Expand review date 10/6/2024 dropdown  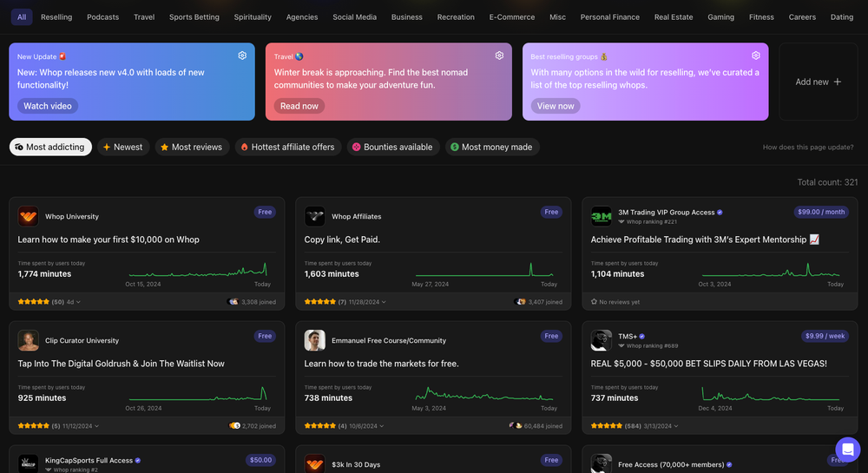pyautogui.click(x=366, y=426)
